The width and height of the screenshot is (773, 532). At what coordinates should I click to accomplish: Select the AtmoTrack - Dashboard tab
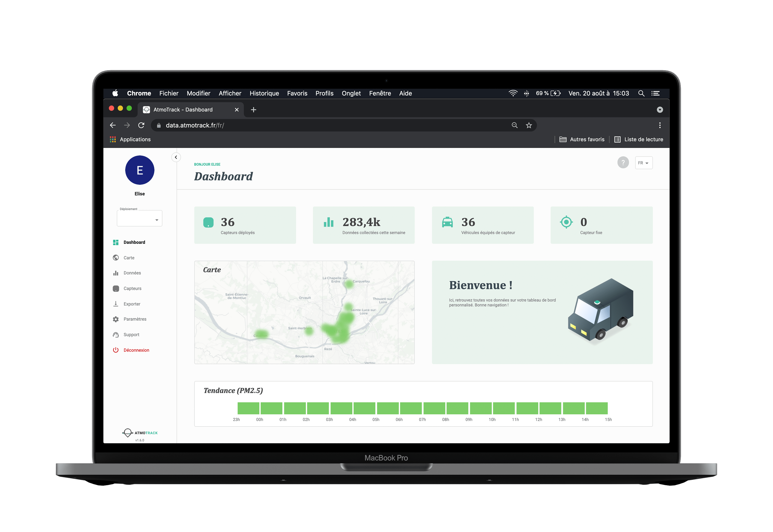coord(191,110)
